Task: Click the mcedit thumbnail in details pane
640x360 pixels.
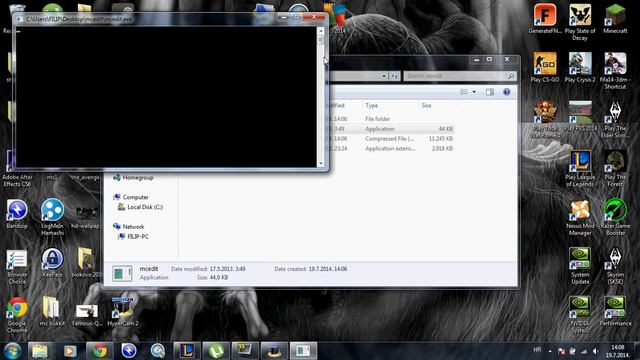Action: click(x=122, y=273)
